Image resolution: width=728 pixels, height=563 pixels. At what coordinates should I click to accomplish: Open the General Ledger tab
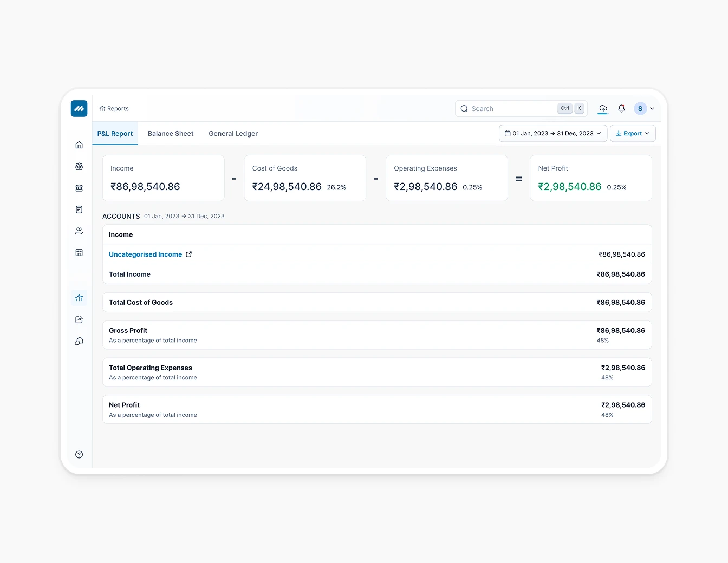point(233,133)
